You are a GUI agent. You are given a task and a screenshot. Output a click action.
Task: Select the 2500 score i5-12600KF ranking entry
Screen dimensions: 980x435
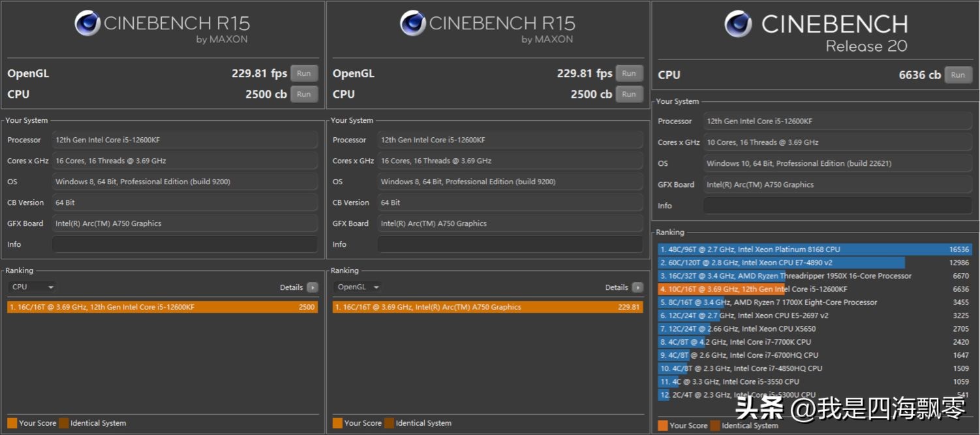click(x=162, y=307)
